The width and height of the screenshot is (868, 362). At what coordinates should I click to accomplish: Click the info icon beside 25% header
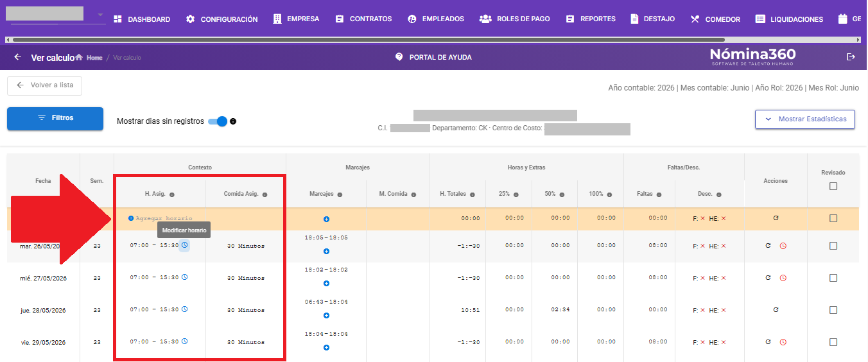point(516,194)
